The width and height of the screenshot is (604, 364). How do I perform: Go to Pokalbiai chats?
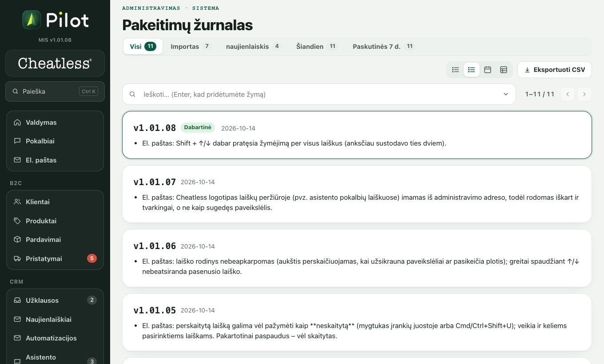(x=55, y=141)
